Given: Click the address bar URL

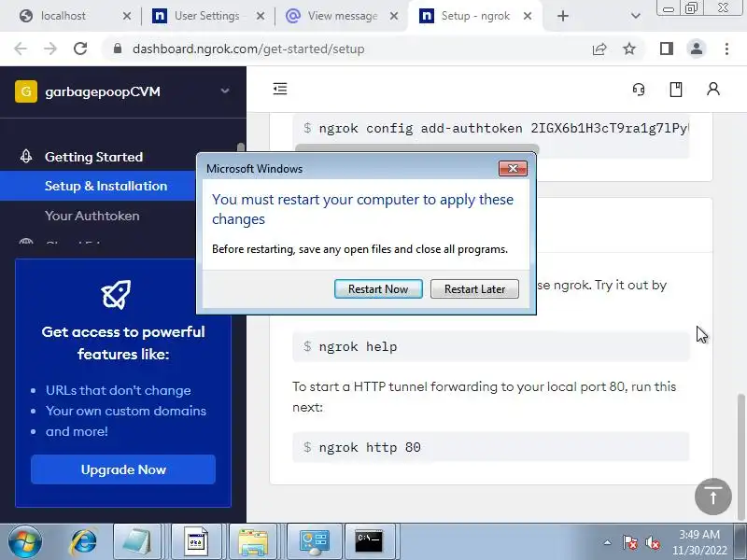Looking at the screenshot, I should [x=248, y=49].
